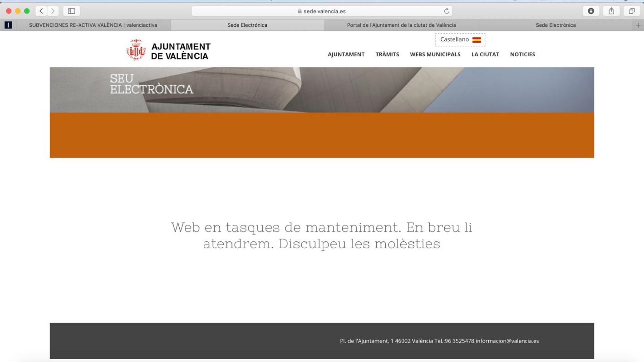Viewport: 644px width, 362px height.
Task: Add a new tab with plus icon
Action: 638,25
